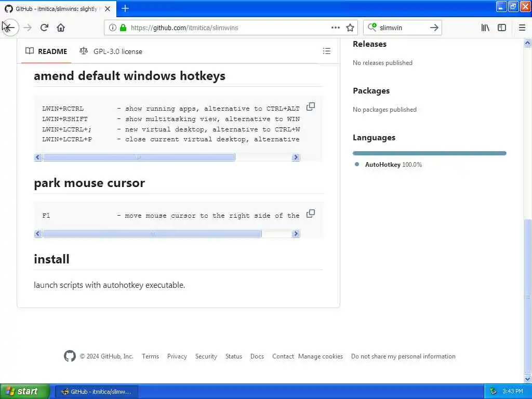Click the AutoHotkey 100.0% language link
Screen dimensions: 532x399
[x=393, y=165]
